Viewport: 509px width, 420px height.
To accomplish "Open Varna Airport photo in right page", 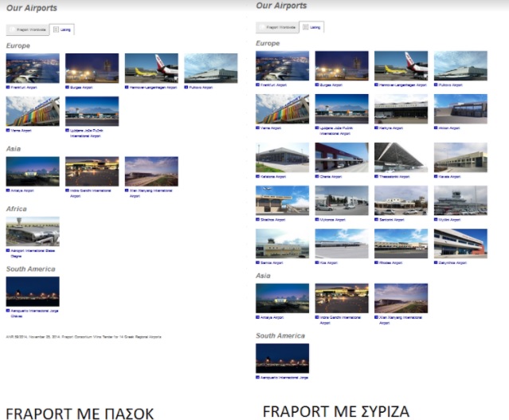I will click(x=283, y=109).
